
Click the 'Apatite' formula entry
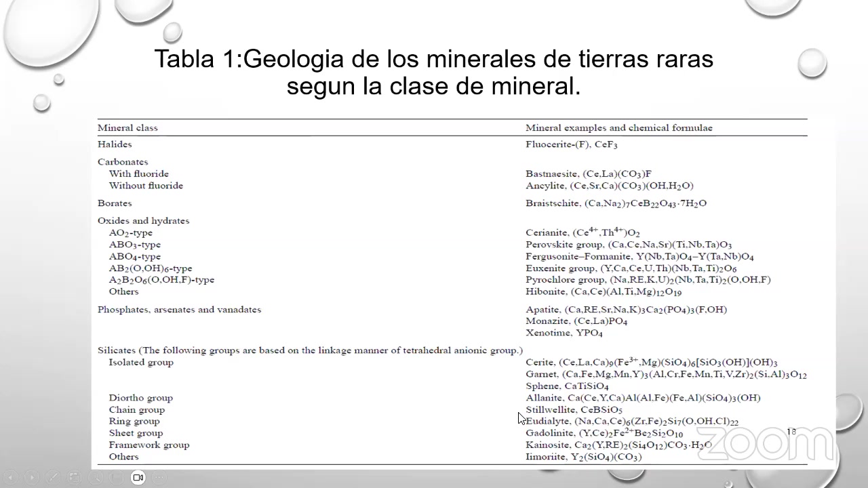626,310
